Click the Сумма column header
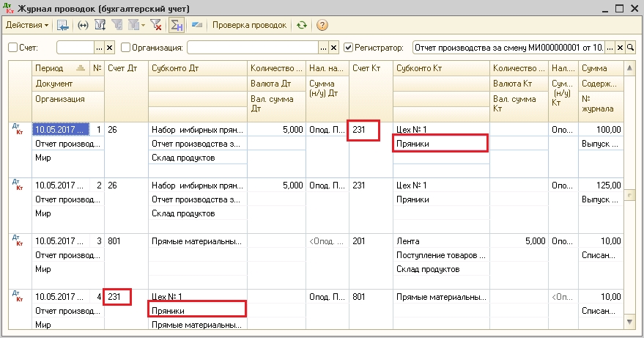The height and width of the screenshot is (338, 644). click(601, 68)
